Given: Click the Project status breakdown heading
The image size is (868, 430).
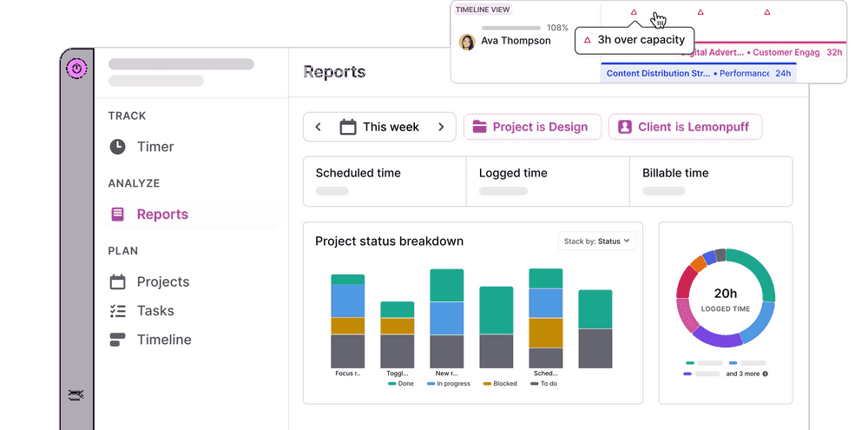Looking at the screenshot, I should click(x=389, y=241).
